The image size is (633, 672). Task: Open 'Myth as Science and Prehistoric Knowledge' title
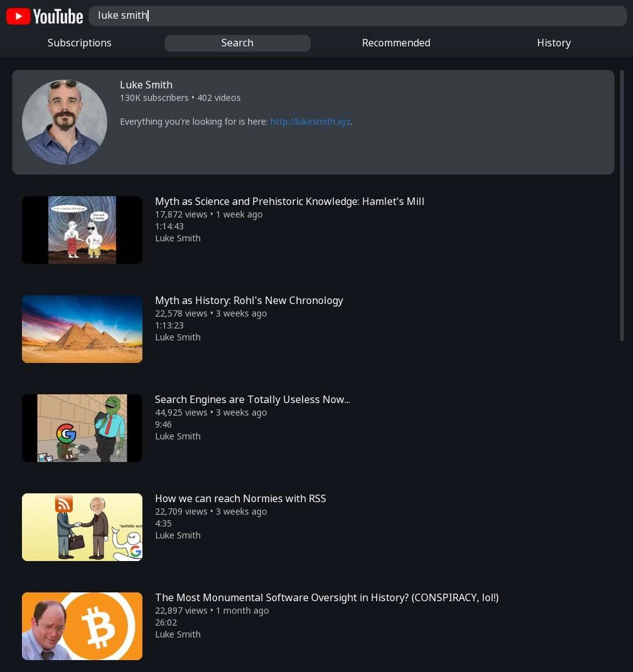click(x=289, y=201)
